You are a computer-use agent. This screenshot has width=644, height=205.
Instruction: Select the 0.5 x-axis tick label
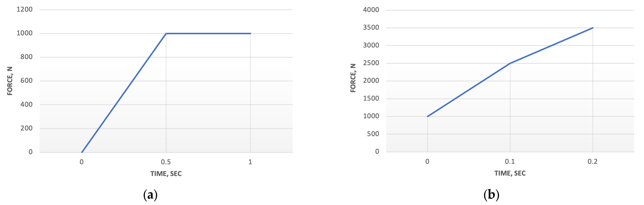(166, 162)
